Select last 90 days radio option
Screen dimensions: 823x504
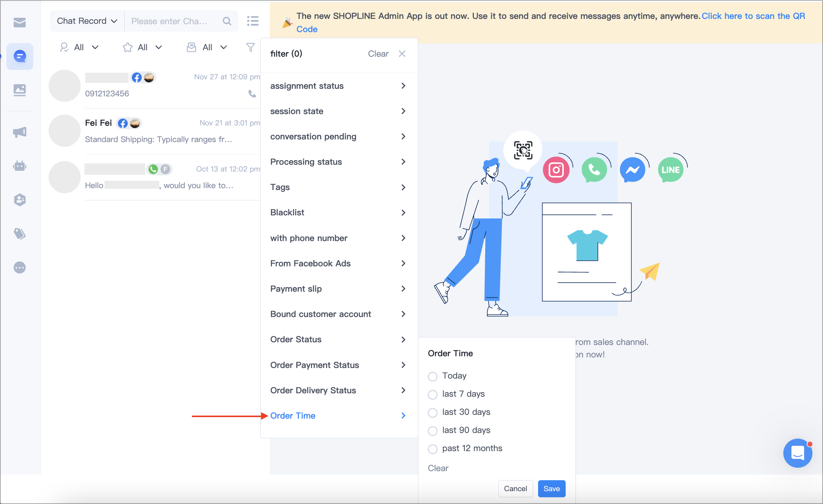(433, 431)
